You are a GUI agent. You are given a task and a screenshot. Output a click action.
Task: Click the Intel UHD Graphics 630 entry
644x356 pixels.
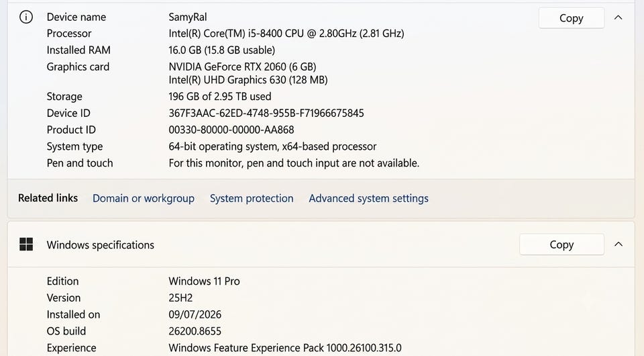[x=248, y=80]
